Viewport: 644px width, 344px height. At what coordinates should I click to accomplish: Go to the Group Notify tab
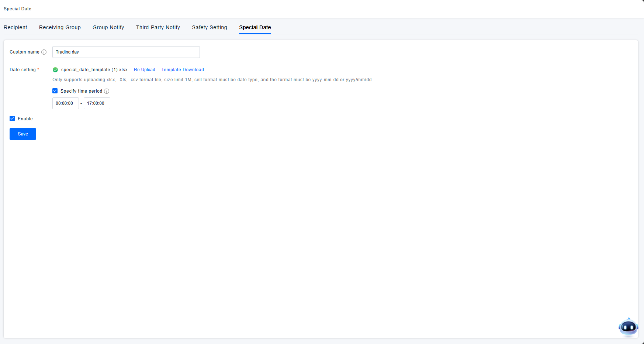pyautogui.click(x=108, y=27)
